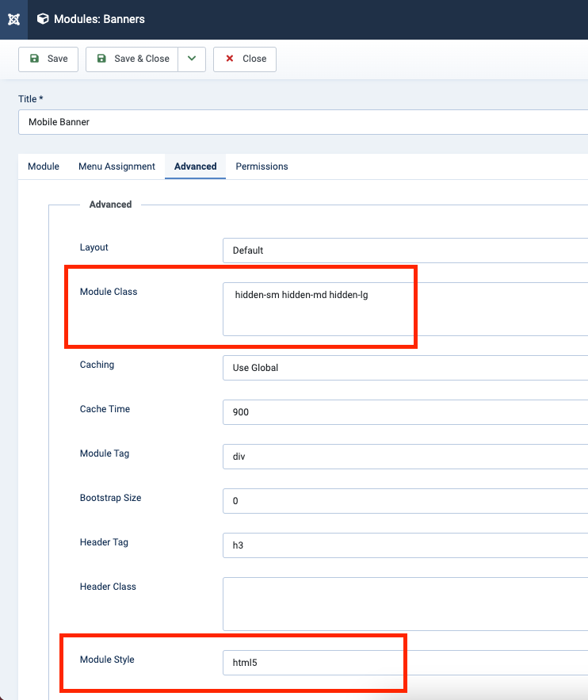Click the Modules cube icon in header
Image resolution: width=588 pixels, height=700 pixels.
coord(43,19)
